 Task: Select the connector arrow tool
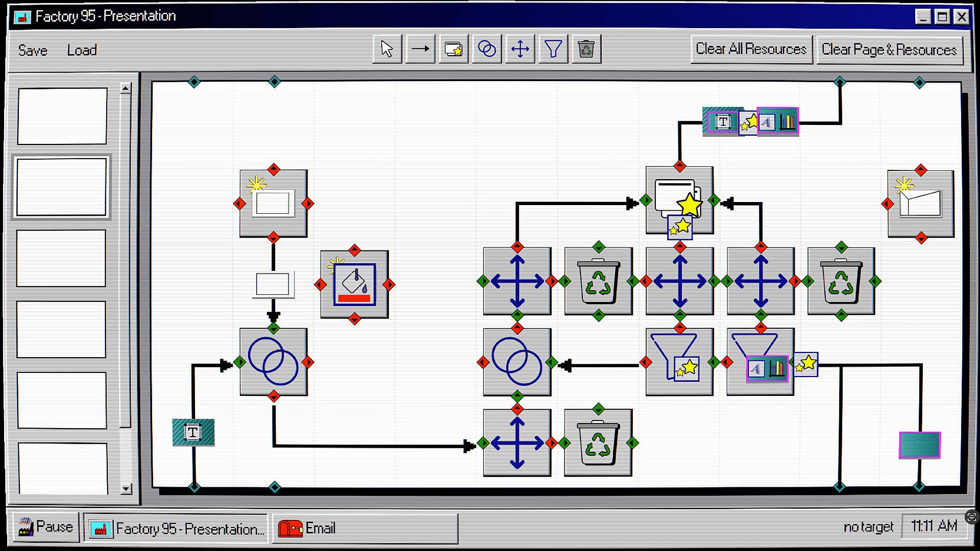420,49
